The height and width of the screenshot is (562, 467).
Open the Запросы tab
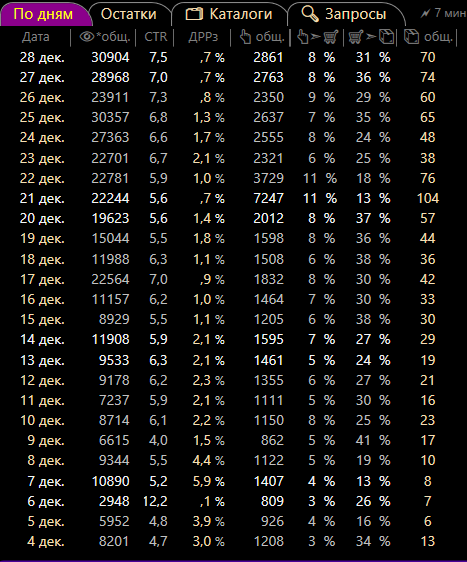coord(345,14)
